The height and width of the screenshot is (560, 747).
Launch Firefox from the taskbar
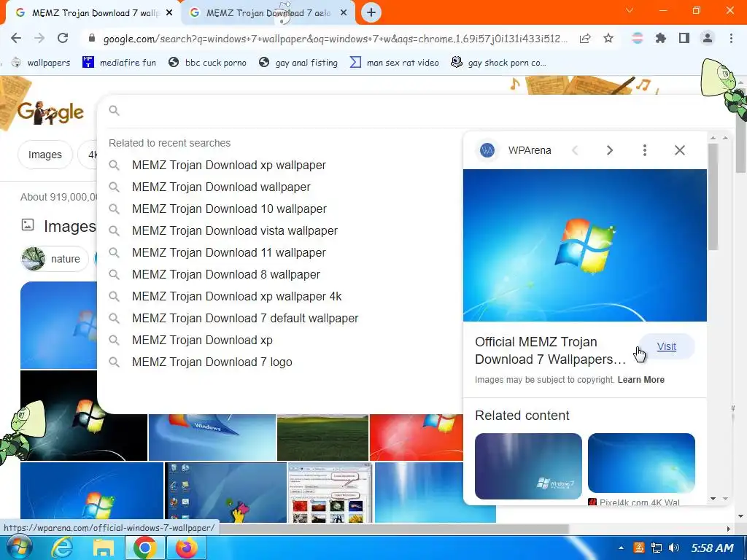click(186, 548)
